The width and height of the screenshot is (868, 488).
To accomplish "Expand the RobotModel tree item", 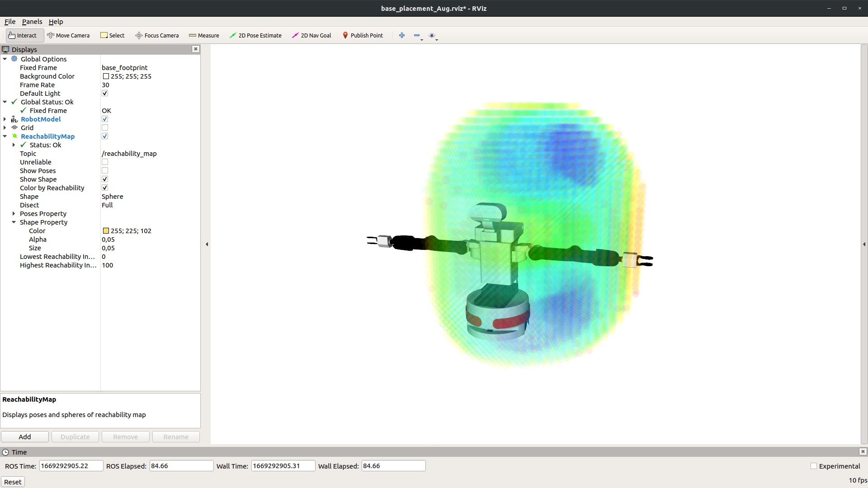I will pos(5,119).
